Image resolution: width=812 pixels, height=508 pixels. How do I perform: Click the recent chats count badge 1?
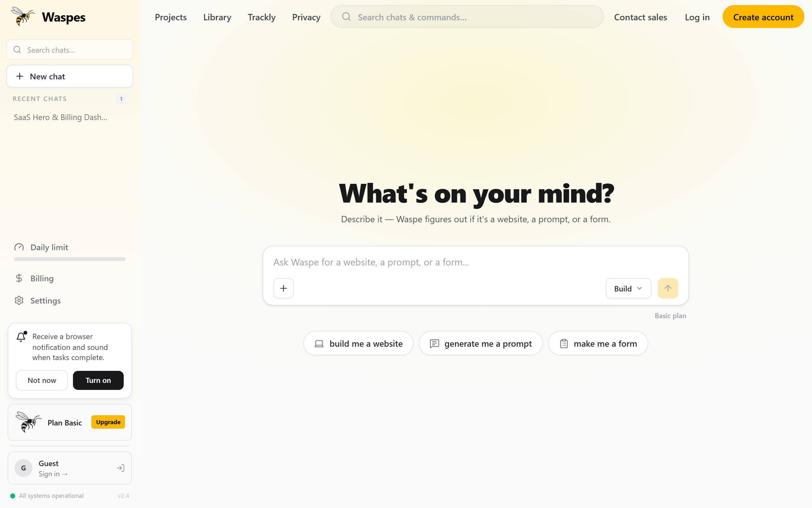pyautogui.click(x=121, y=99)
